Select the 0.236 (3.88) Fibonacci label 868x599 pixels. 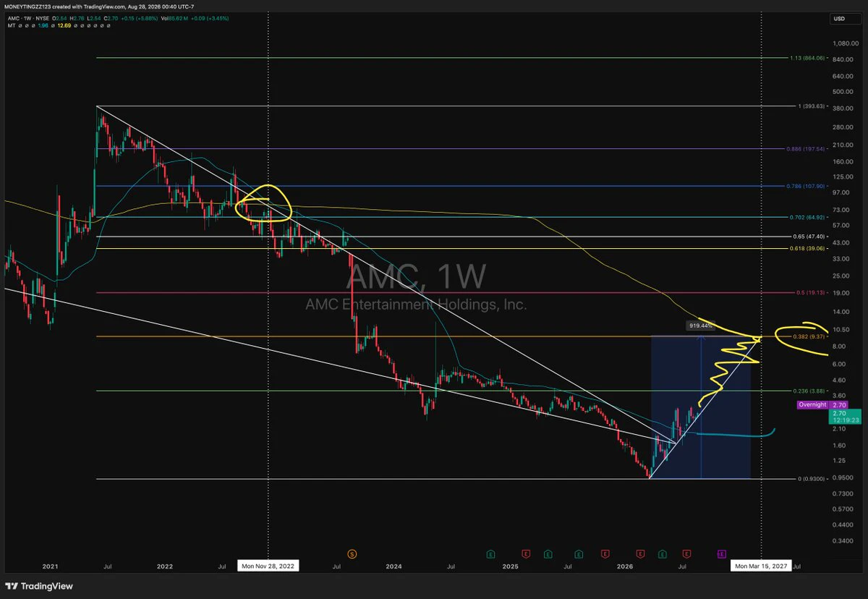(809, 391)
